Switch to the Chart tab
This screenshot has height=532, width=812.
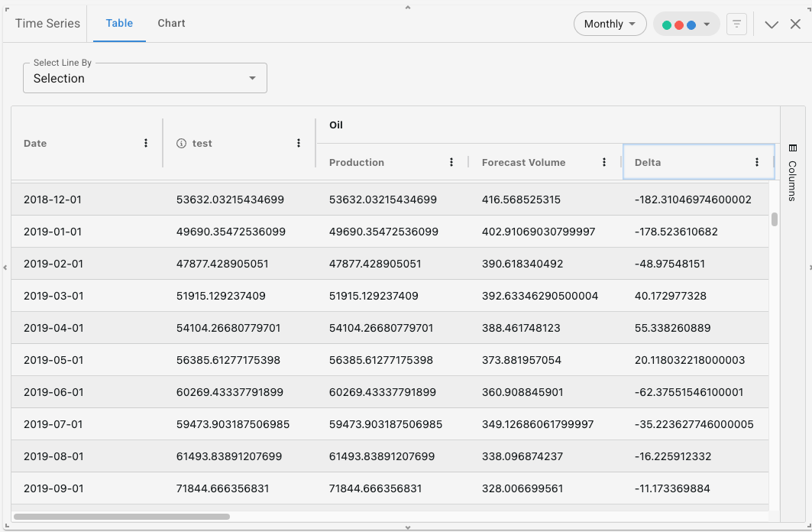coord(171,23)
